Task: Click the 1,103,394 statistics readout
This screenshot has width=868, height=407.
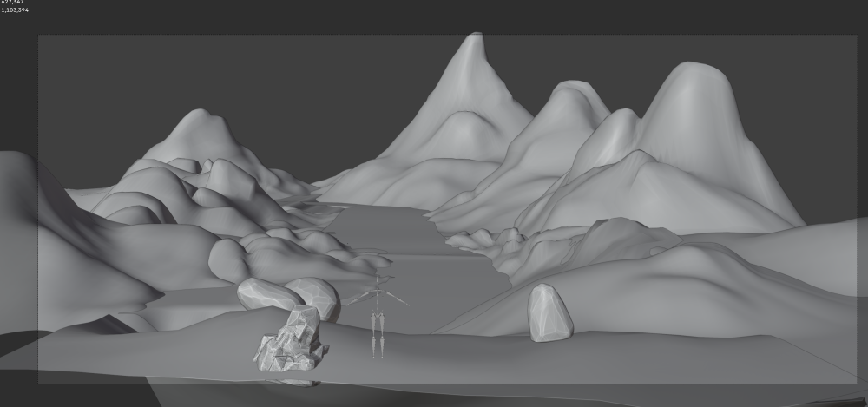Action: coord(15,10)
